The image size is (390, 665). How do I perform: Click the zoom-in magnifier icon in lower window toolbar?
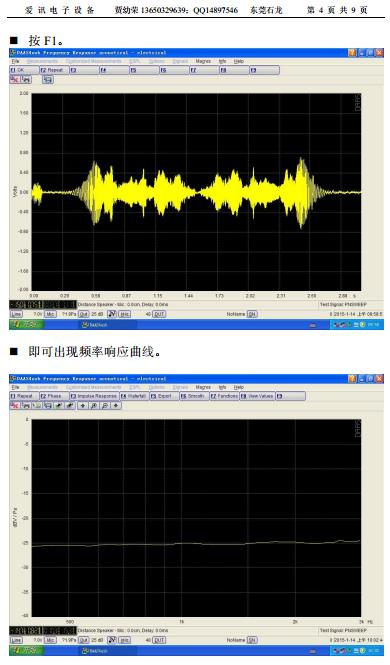click(94, 405)
